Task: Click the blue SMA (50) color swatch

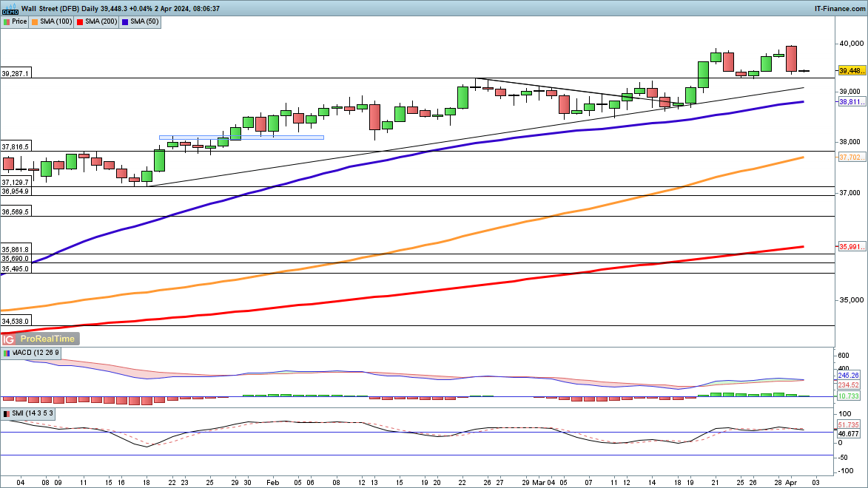Action: click(125, 22)
